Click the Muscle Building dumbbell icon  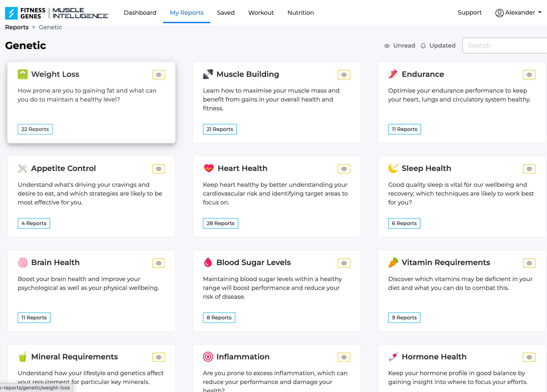coord(208,74)
